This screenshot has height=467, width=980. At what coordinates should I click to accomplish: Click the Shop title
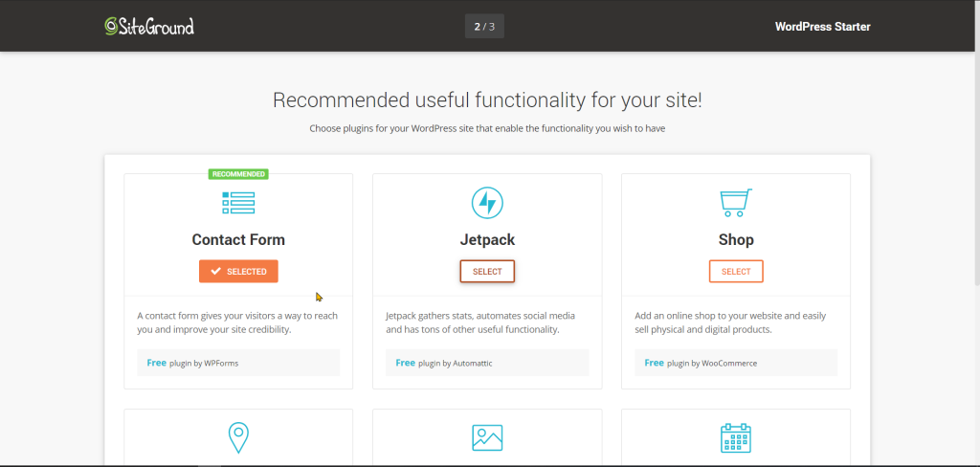(736, 240)
